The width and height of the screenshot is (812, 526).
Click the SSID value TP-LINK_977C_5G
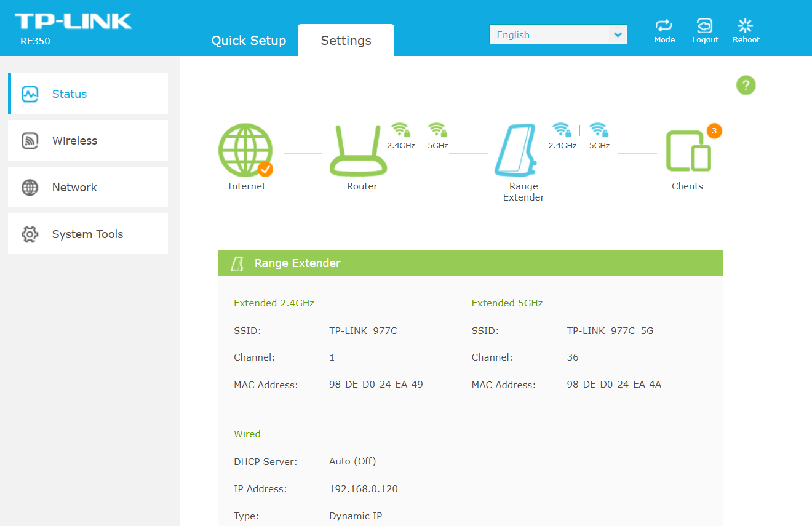click(x=610, y=330)
